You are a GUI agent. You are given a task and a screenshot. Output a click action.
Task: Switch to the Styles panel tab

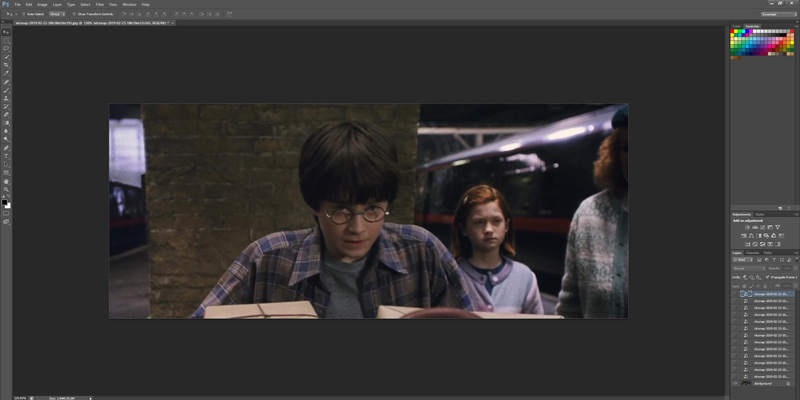coord(759,213)
